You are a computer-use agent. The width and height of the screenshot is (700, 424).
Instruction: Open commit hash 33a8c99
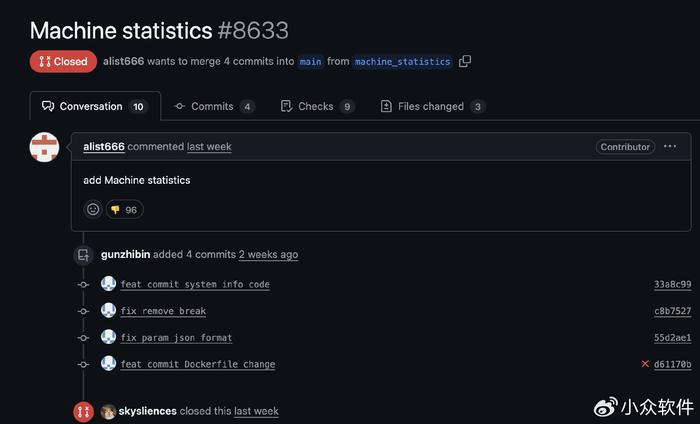tap(672, 284)
